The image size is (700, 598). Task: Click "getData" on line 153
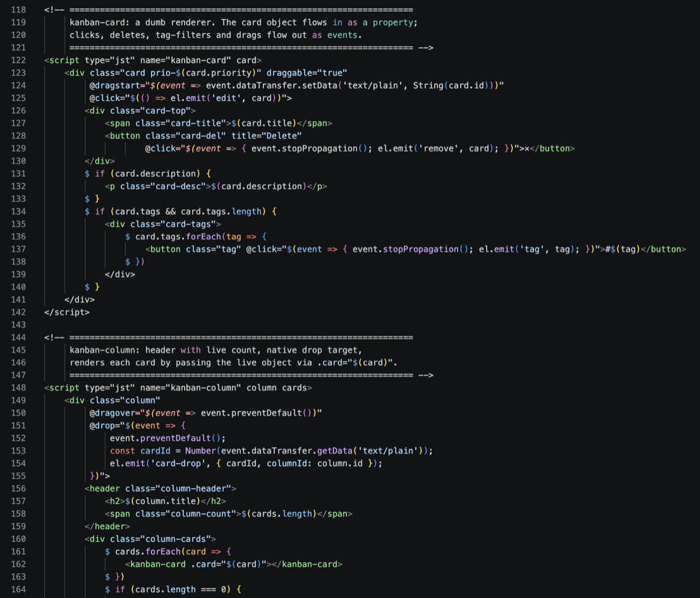(335, 451)
